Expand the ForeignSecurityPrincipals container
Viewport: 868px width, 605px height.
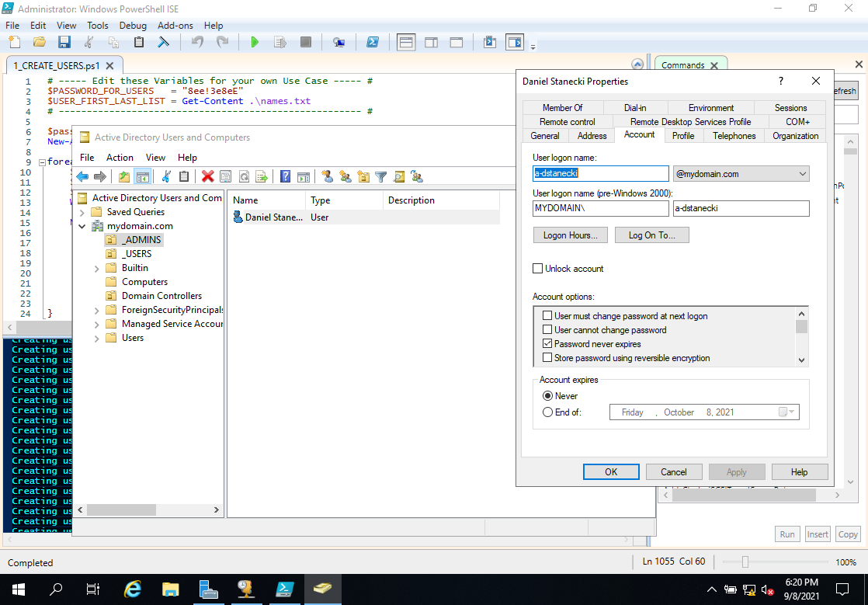tap(97, 311)
